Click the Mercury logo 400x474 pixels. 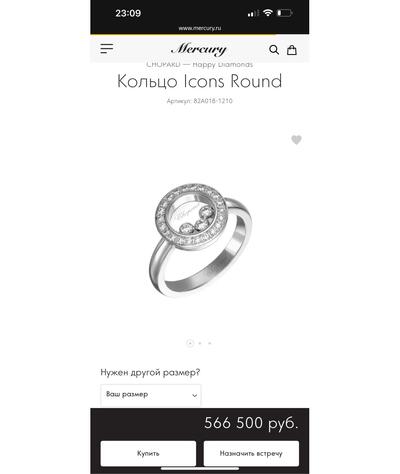coord(199,49)
